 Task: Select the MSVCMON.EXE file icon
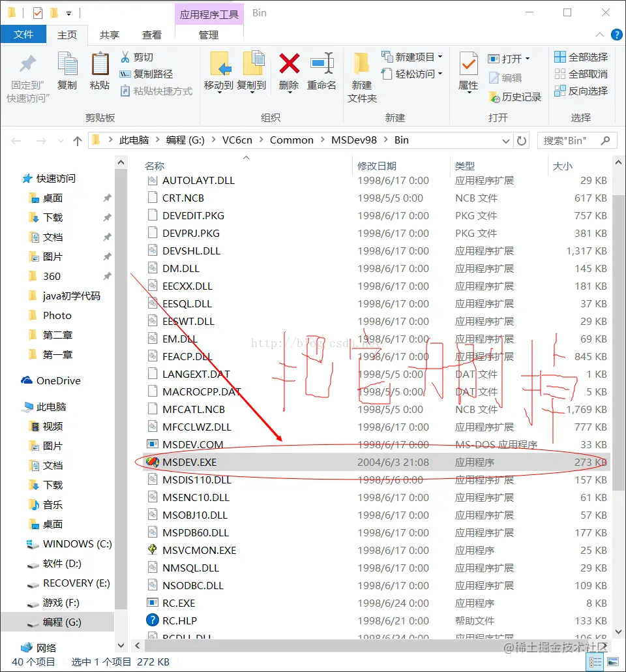pyautogui.click(x=152, y=550)
